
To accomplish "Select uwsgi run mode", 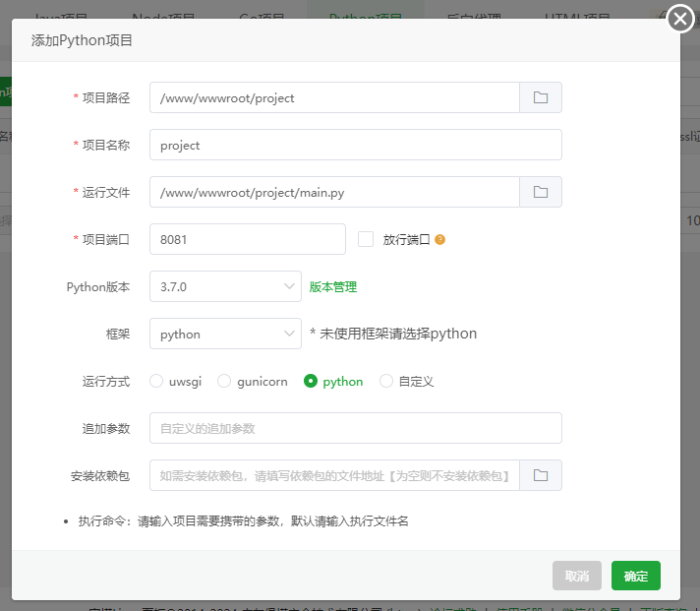I will (x=156, y=381).
